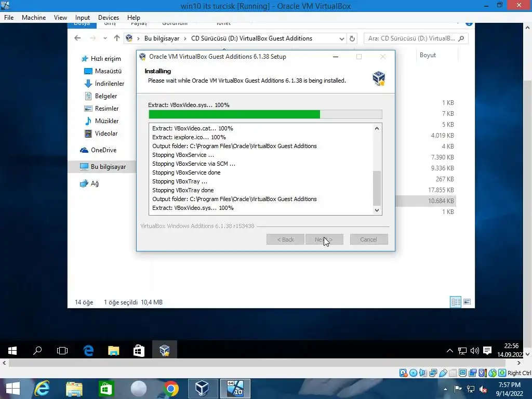532x399 pixels.
Task: Open VirtualBox Manager on host taskbar
Action: pyautogui.click(x=202, y=389)
